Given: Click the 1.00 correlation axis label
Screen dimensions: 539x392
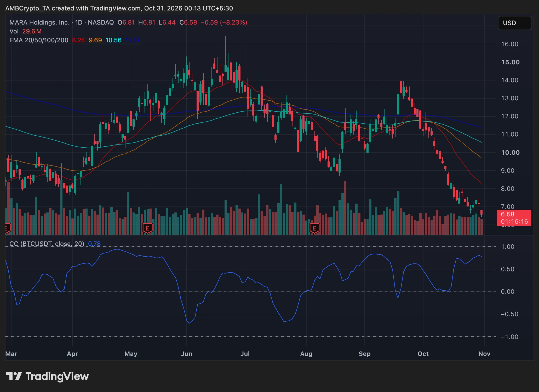Looking at the screenshot, I should (508, 247).
